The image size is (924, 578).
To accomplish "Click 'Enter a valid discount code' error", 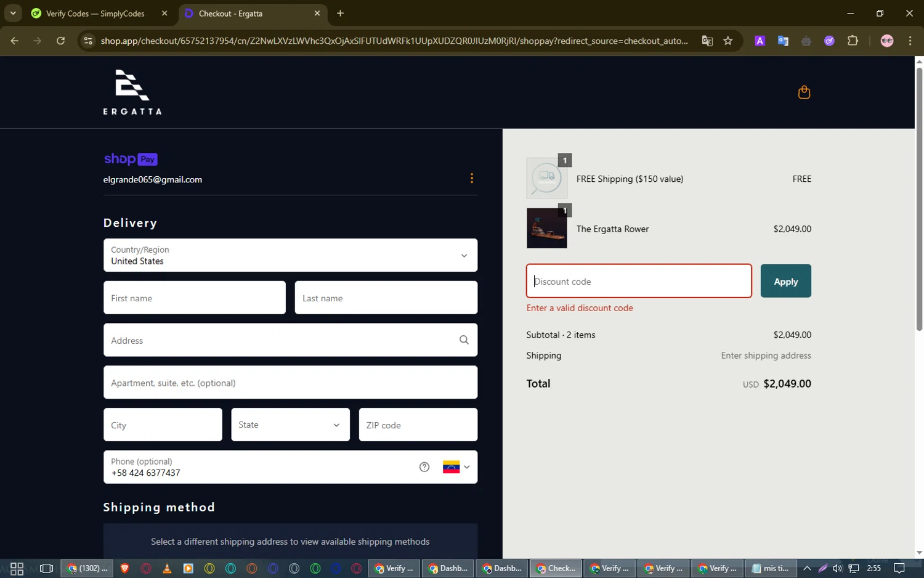I will [x=580, y=308].
